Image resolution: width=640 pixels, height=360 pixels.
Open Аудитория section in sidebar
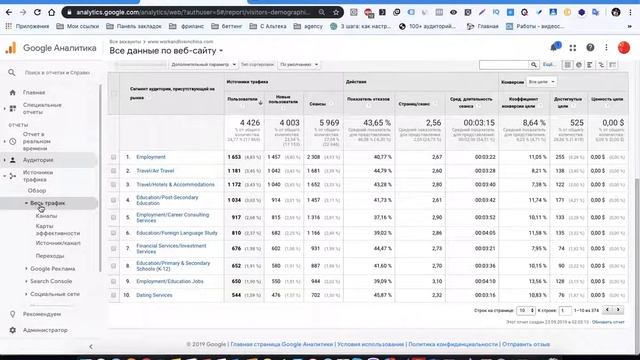pos(38,160)
